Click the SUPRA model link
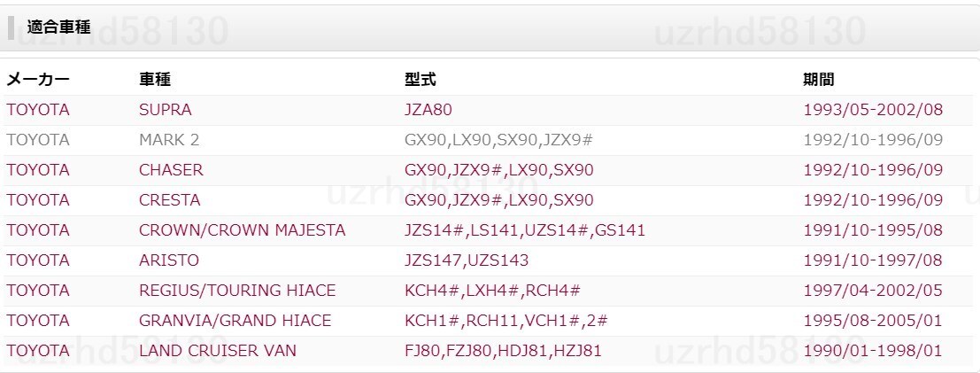The height and width of the screenshot is (373, 980). pos(165,110)
